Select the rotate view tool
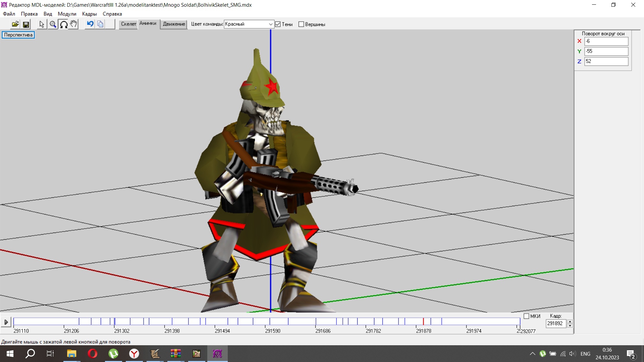644x362 pixels. pos(63,24)
